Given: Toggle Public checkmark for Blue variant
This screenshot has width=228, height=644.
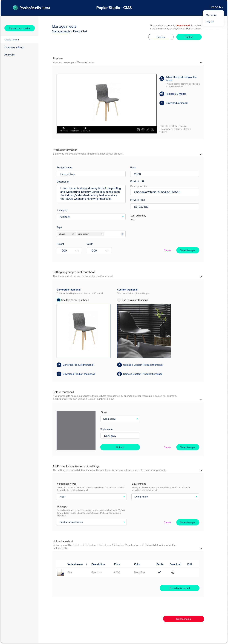Looking at the screenshot, I should pyautogui.click(x=159, y=572).
